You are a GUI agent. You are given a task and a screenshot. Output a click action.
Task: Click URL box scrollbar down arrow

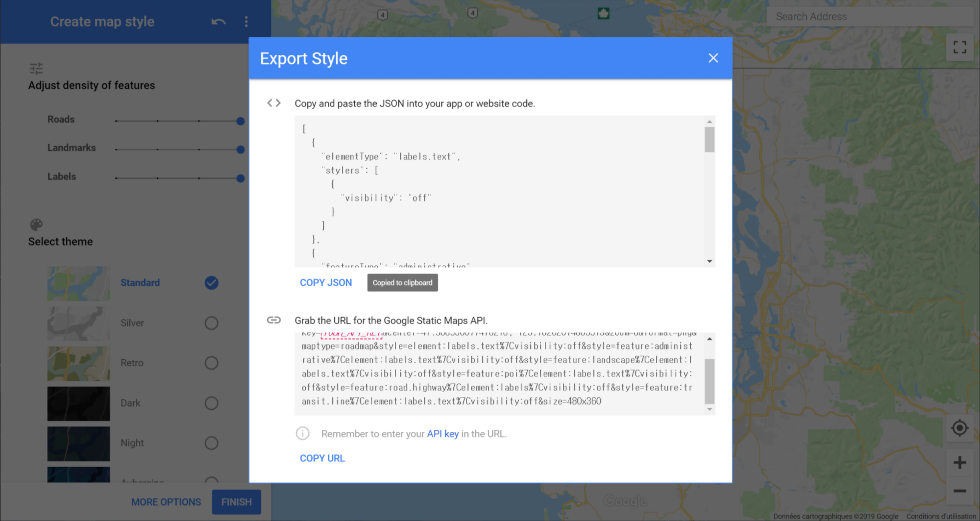pos(710,409)
